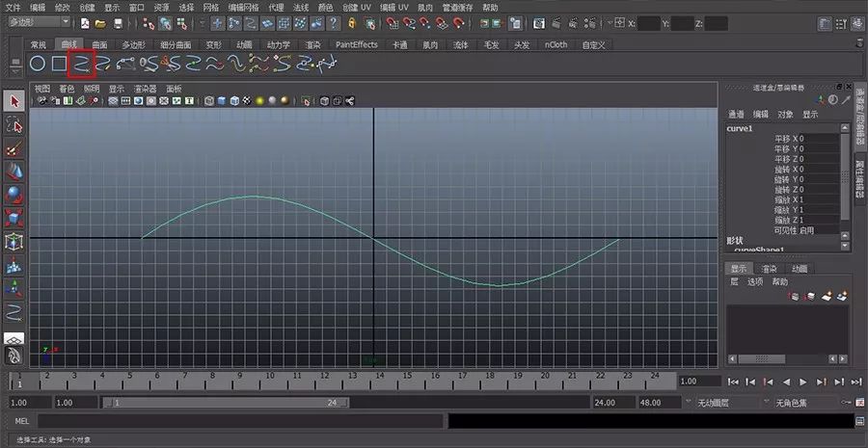Select the arrow selection tool in toolbox
868x448 pixels.
point(14,101)
